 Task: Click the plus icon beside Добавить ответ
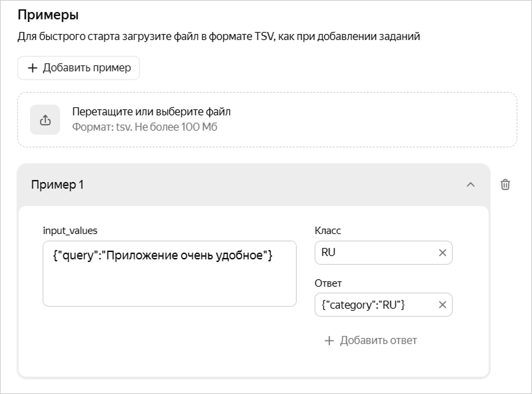[x=328, y=341]
